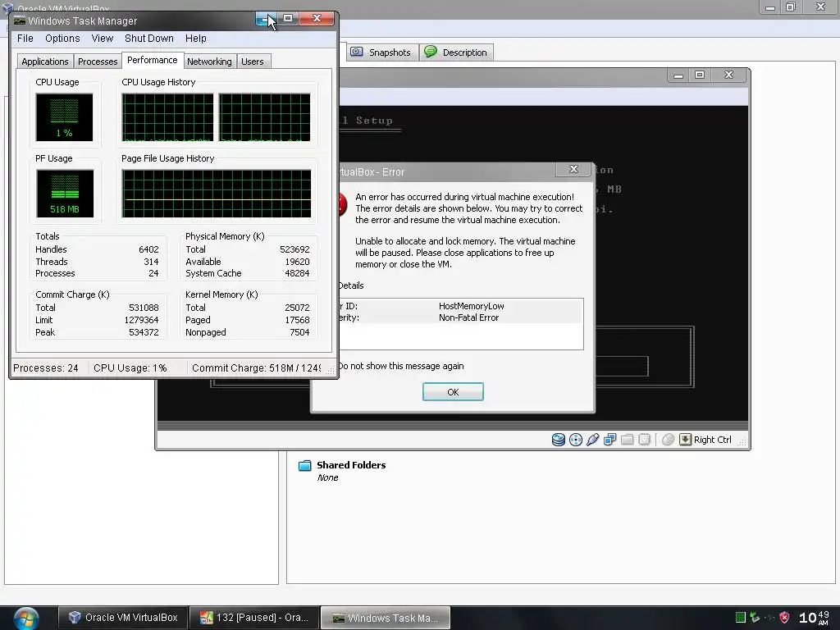
Task: Close the VirtualBox Error dialog
Action: [573, 169]
